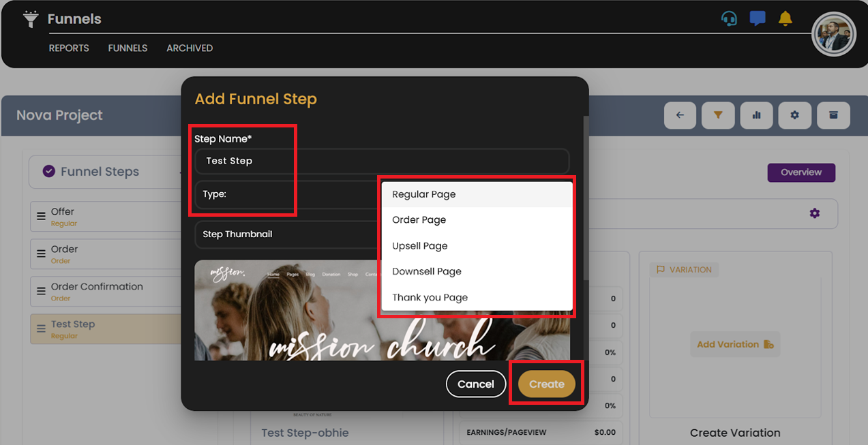Select Regular Page from the type list
Screen dimensions: 868x445
[423, 194]
